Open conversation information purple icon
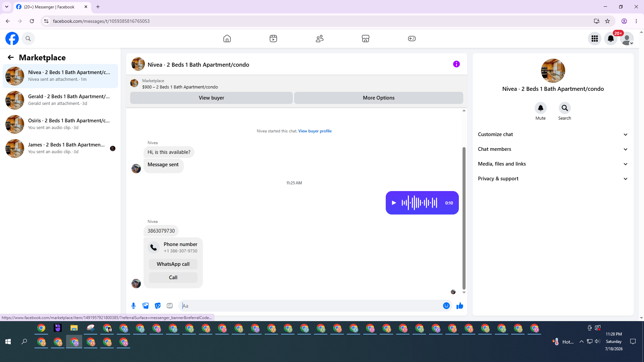644x362 pixels. pyautogui.click(x=457, y=64)
